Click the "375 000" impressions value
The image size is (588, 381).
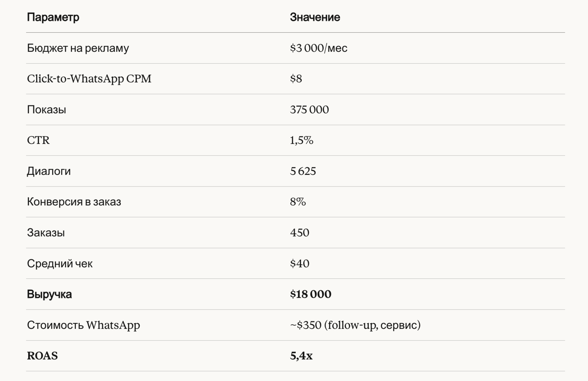(x=309, y=110)
